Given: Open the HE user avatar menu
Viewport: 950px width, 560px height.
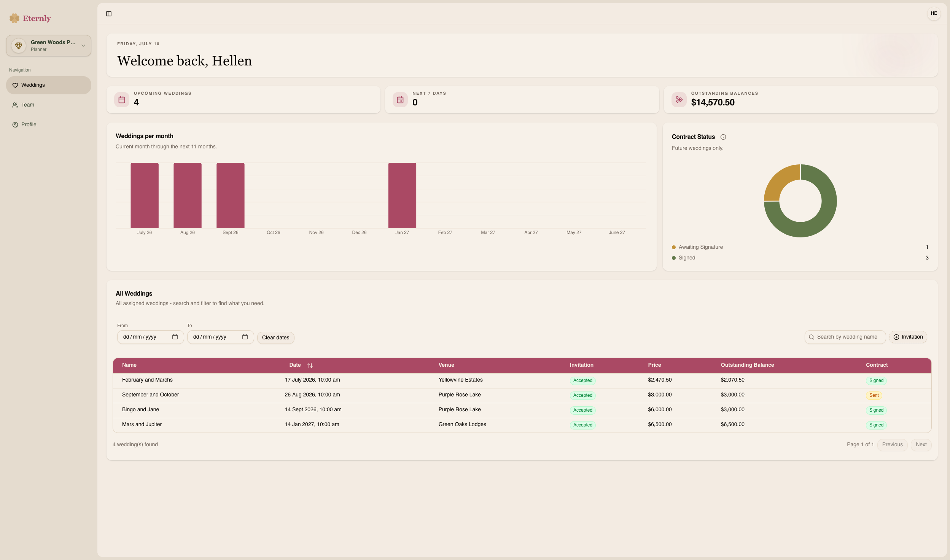Looking at the screenshot, I should [934, 13].
